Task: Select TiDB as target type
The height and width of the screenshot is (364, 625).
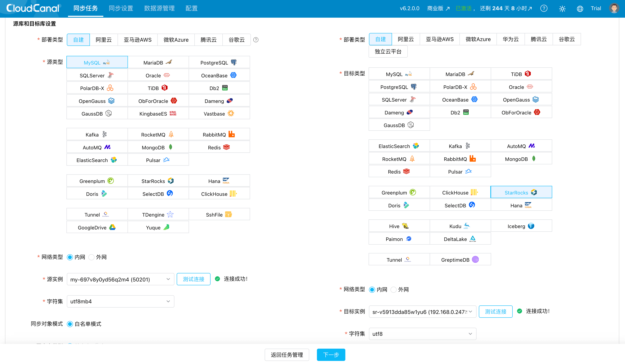Action: (521, 74)
